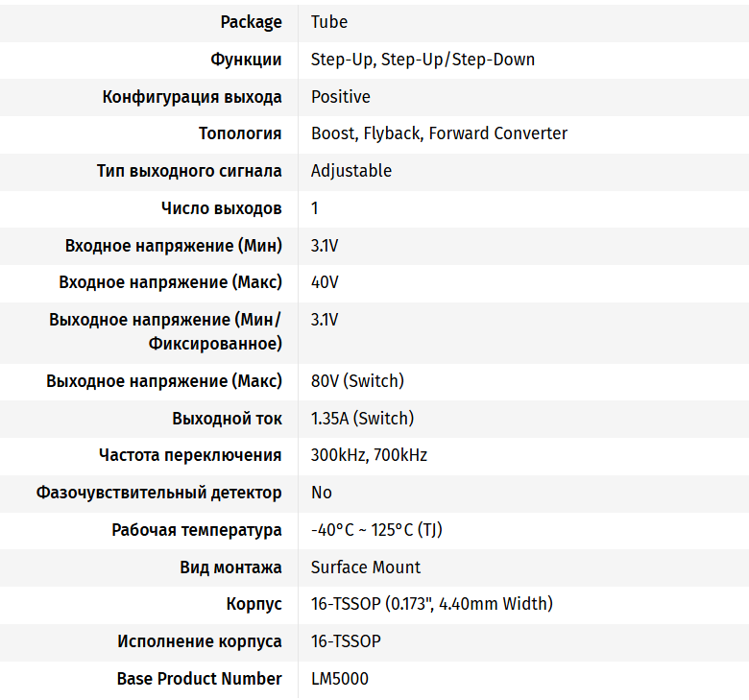Image resolution: width=749 pixels, height=700 pixels.
Task: Select the '300kHz, 700kHz' switching frequency value
Action: 369,455
